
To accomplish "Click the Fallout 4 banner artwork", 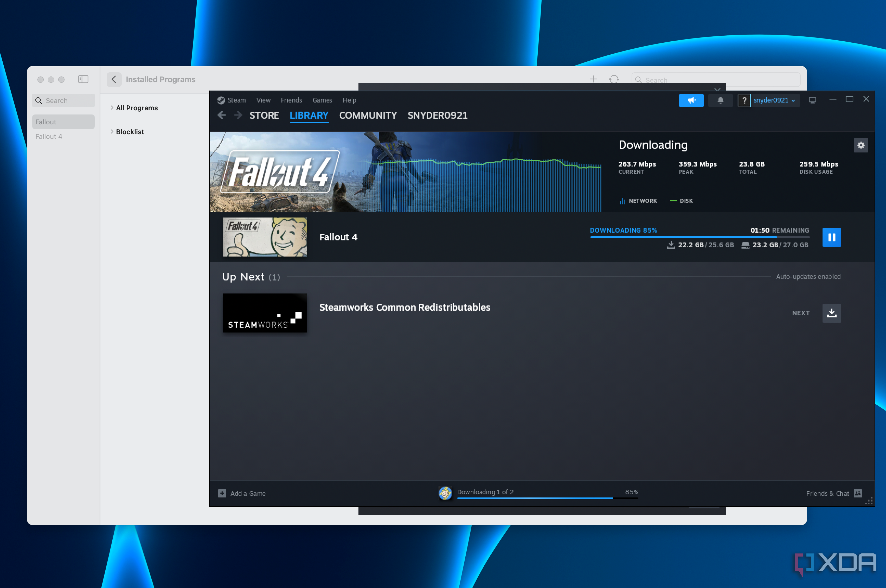I will click(x=405, y=171).
